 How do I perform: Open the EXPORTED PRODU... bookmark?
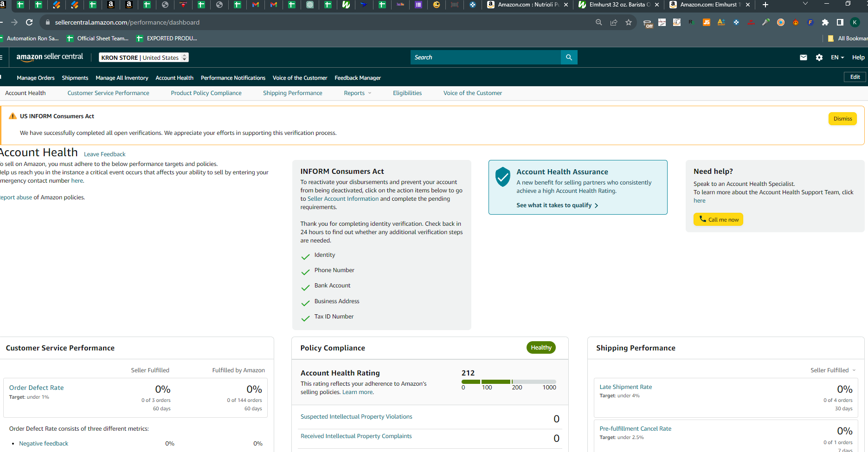point(167,38)
